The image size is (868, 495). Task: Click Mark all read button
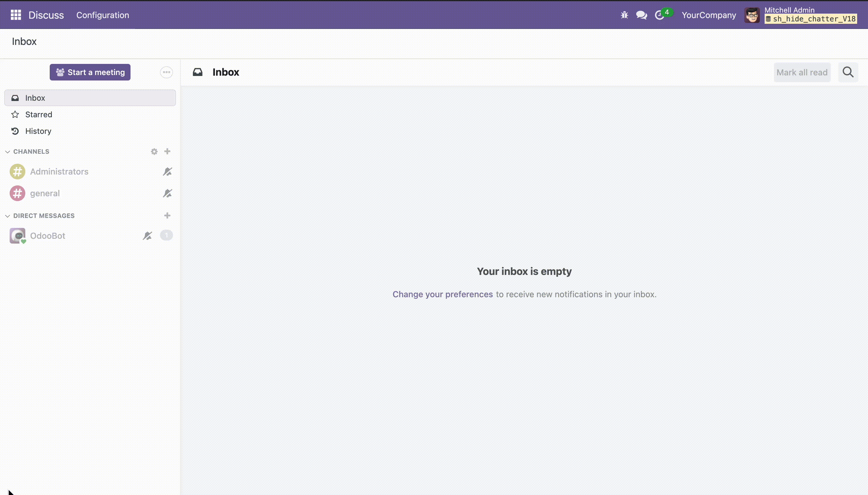click(x=802, y=72)
